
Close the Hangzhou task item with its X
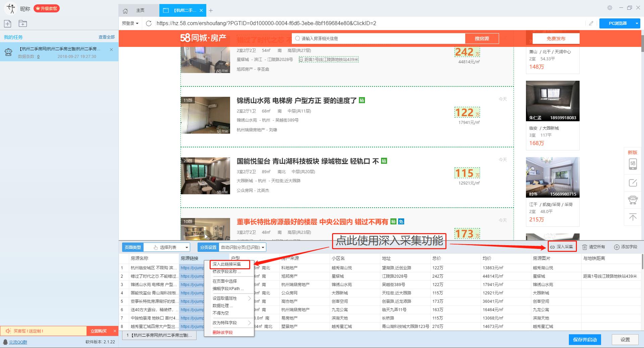111,50
